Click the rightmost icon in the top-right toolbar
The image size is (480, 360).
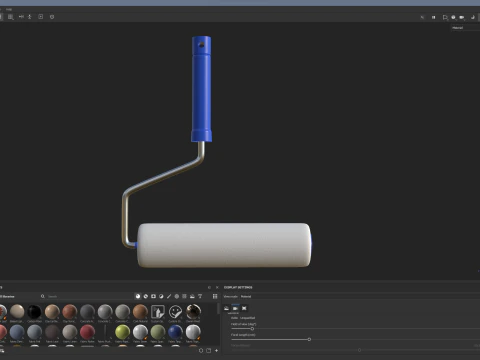(472, 17)
